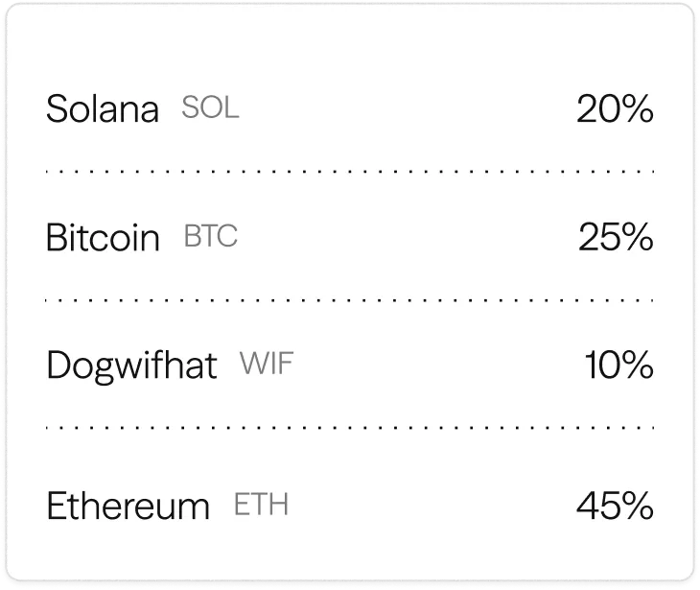This screenshot has width=700, height=590.
Task: Click the Ethereum asset name
Action: click(x=128, y=506)
